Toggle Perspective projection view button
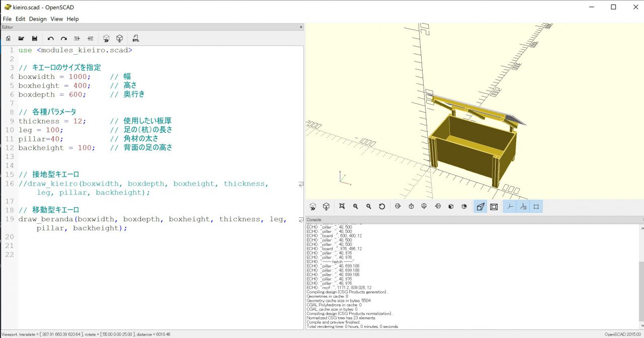The width and height of the screenshot is (644, 338). pos(480,206)
